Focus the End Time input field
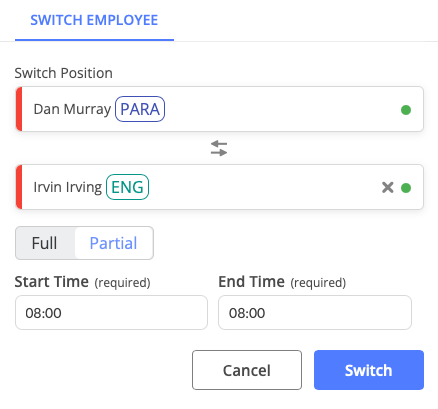The width and height of the screenshot is (438, 409). click(315, 313)
